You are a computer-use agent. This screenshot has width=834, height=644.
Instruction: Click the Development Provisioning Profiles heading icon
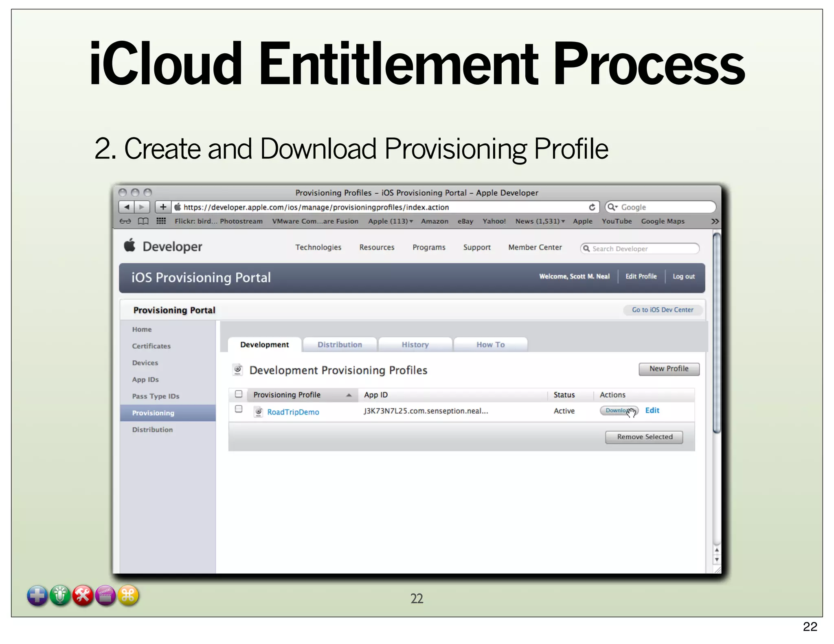tap(238, 370)
